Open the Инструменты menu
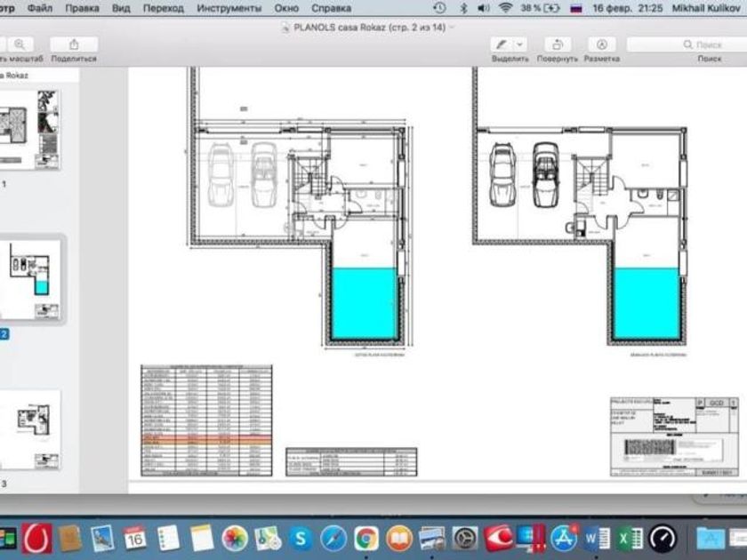This screenshot has height=560, width=747. pos(229,8)
